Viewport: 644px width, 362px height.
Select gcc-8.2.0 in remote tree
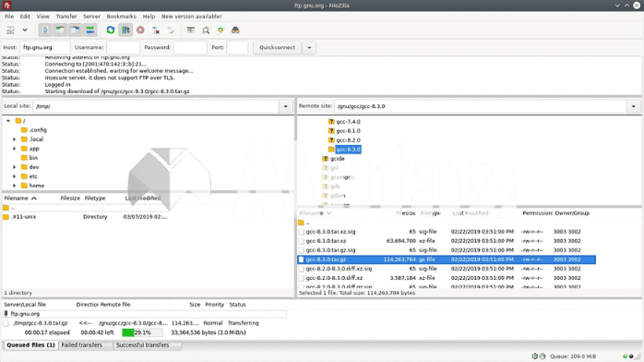tap(344, 140)
